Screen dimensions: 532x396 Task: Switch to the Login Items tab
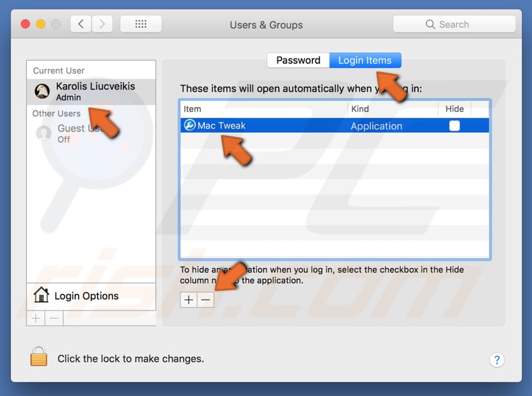(364, 60)
